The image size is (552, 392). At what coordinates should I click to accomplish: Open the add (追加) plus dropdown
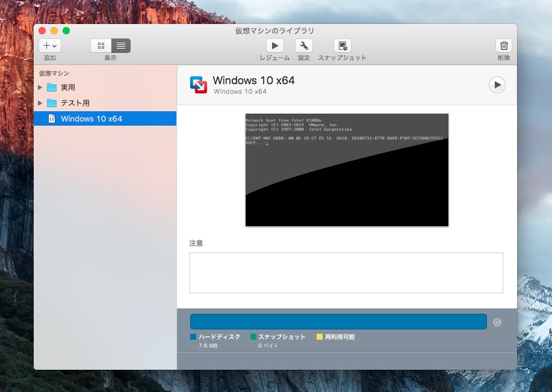(x=50, y=46)
